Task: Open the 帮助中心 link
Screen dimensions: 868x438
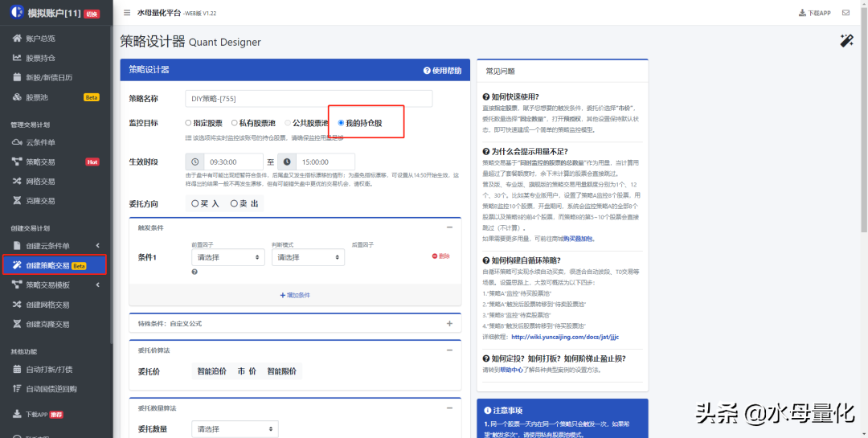Action: 512,370
